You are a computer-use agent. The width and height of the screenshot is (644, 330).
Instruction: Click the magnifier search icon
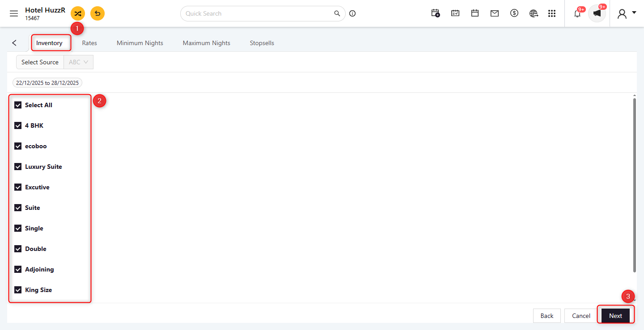(337, 13)
